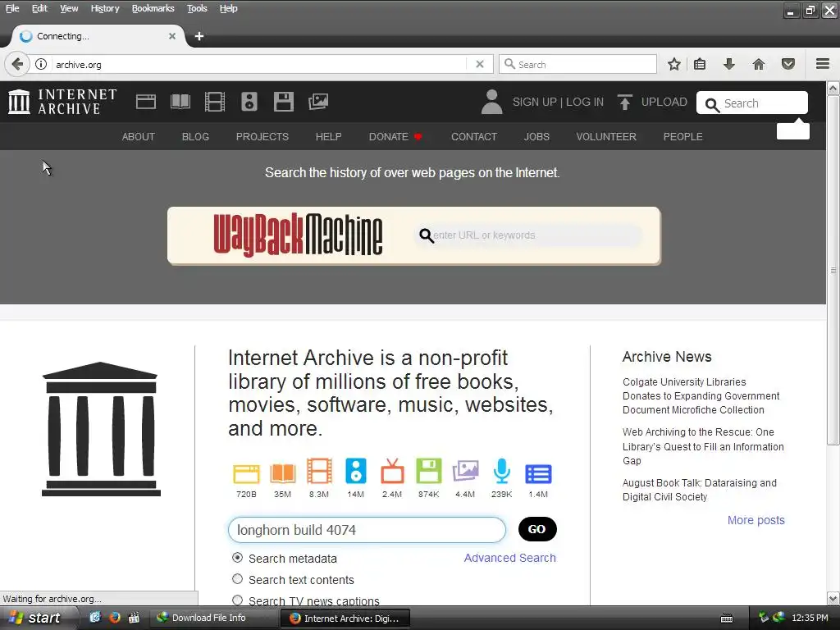Open the Bookmarks menu
This screenshot has width=840, height=630.
(153, 8)
